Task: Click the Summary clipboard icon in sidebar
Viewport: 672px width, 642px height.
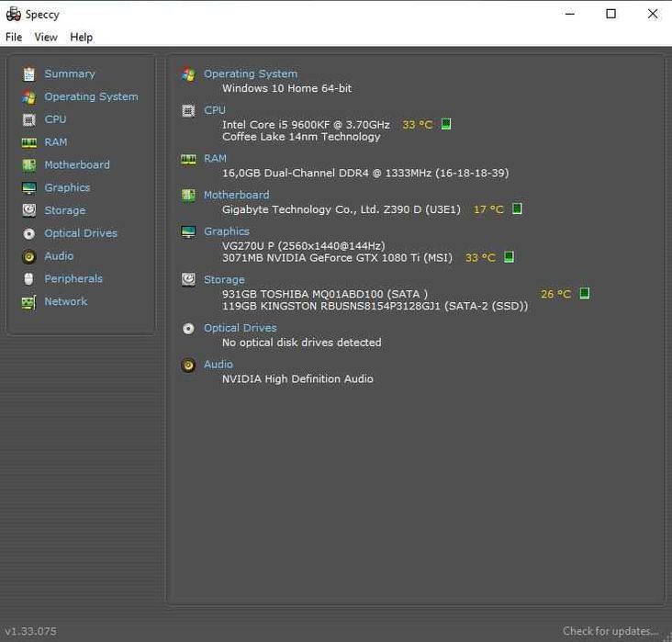Action: click(x=29, y=74)
